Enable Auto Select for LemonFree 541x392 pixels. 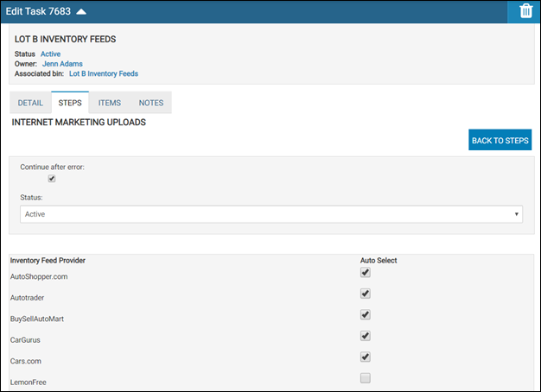tap(366, 378)
